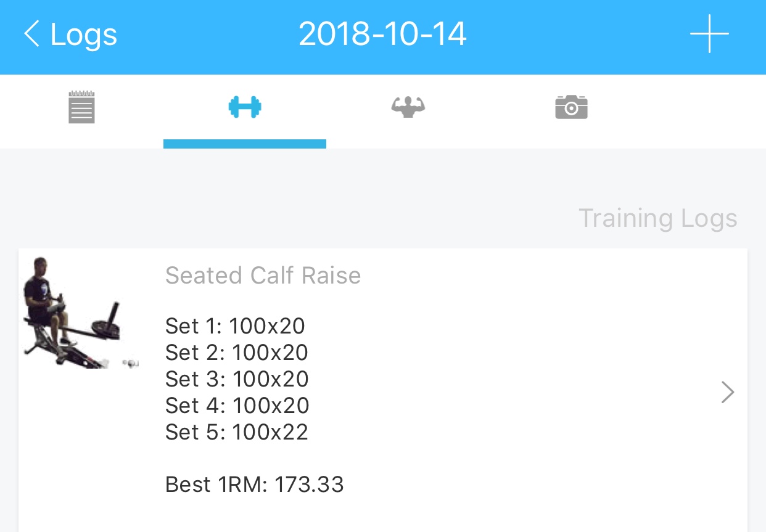Click the blue active tab underline indicator
Screen dimensions: 766x532
[x=245, y=144]
